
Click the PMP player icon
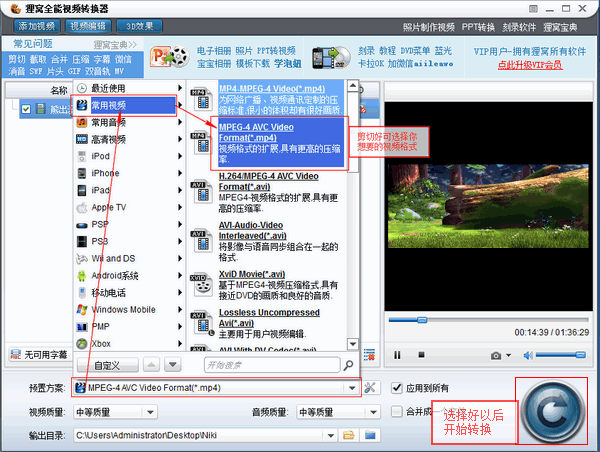[x=82, y=327]
